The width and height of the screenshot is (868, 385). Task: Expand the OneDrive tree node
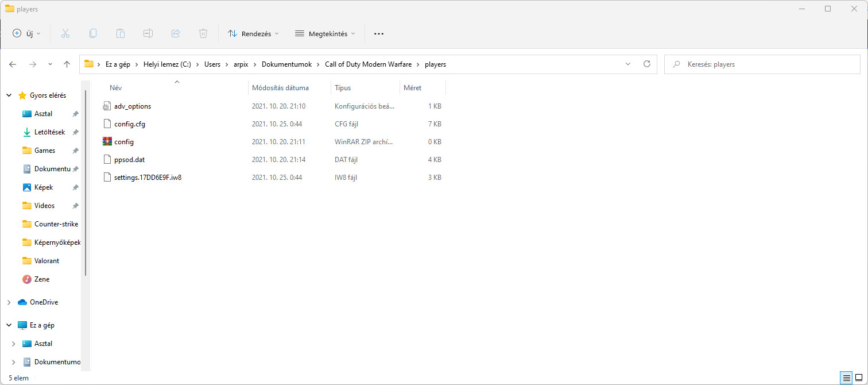(x=9, y=302)
